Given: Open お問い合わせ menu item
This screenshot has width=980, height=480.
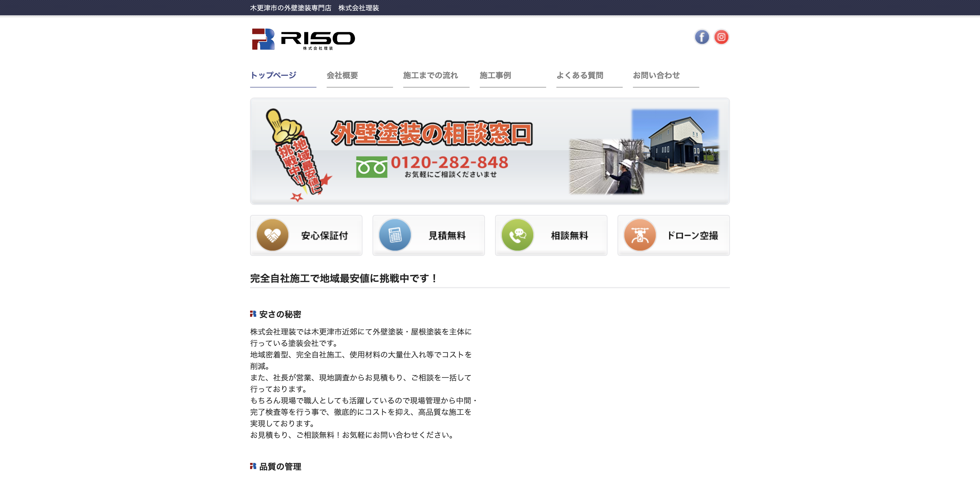Looking at the screenshot, I should pos(666,76).
